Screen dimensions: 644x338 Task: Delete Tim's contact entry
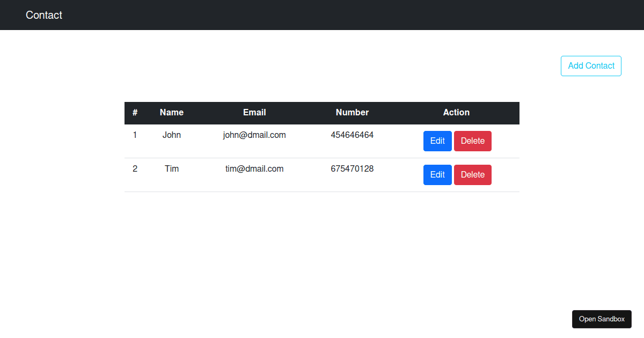coord(472,174)
